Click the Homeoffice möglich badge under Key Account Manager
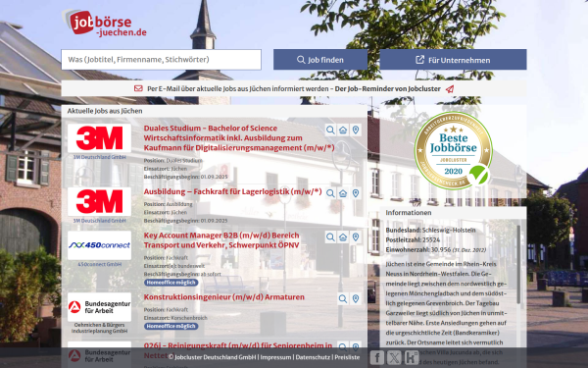Viewport: 588px width, 368px height. click(171, 283)
